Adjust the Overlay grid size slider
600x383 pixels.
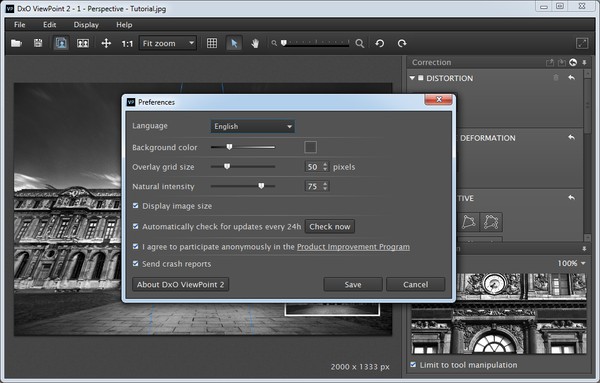click(243, 166)
